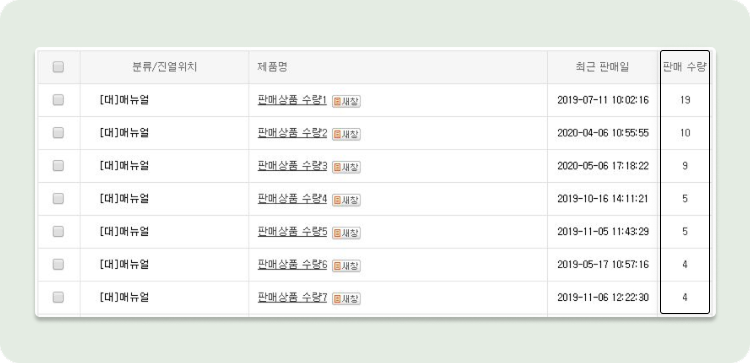This screenshot has height=363, width=750.
Task: Click 새창 icon beside 판매상품 수량3
Action: coord(346,167)
